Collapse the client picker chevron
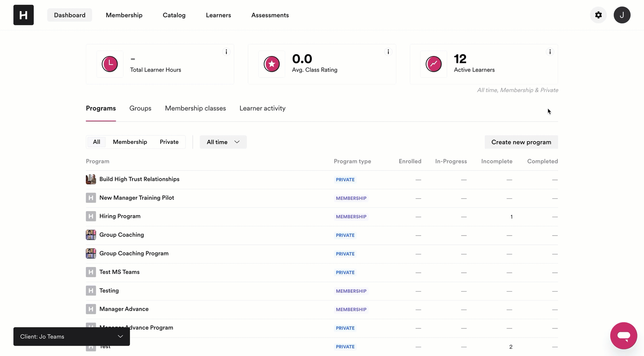 point(120,336)
